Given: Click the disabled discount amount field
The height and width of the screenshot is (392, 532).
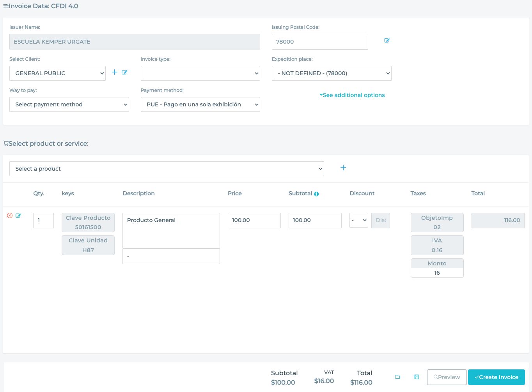Looking at the screenshot, I should coord(381,221).
